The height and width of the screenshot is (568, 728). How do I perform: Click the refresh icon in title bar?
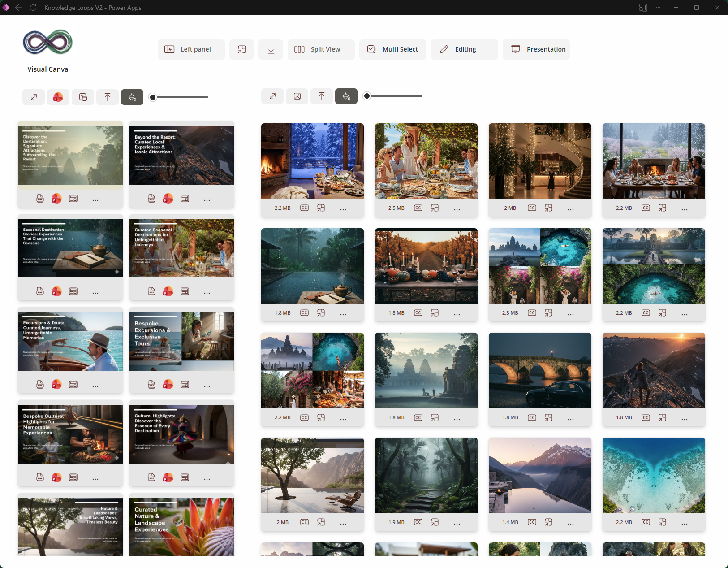point(33,8)
